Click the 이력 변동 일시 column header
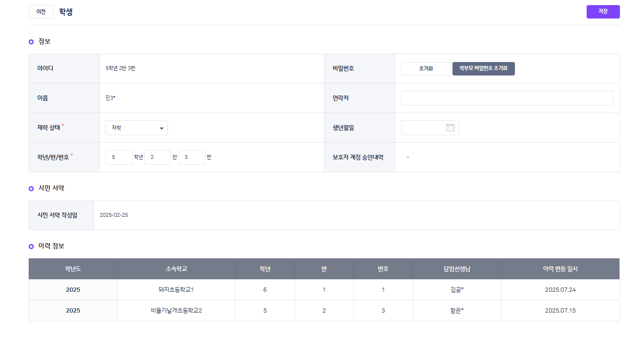The width and height of the screenshot is (644, 338). (560, 269)
